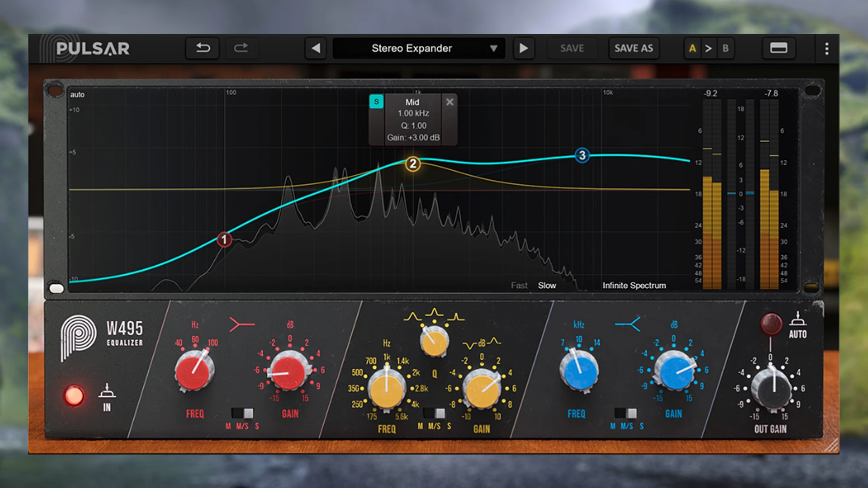The image size is (868, 488).
Task: Select A state slot
Action: tap(692, 48)
